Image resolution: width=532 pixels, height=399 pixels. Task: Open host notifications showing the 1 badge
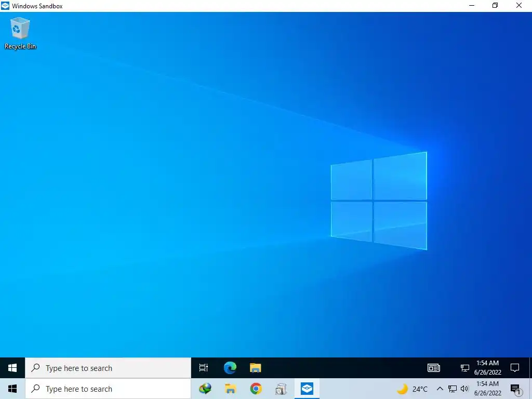(x=515, y=390)
